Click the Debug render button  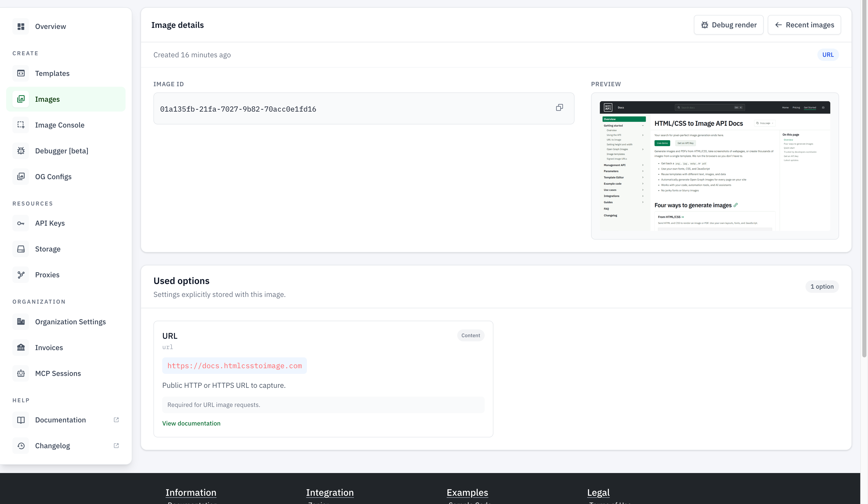(729, 25)
